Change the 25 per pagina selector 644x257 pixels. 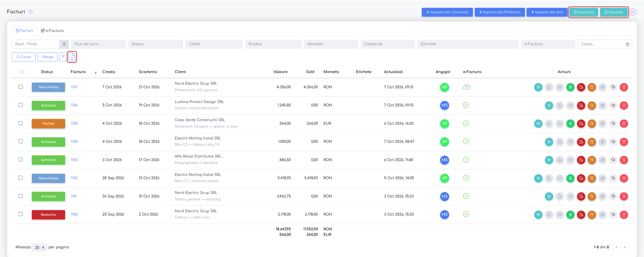point(39,247)
